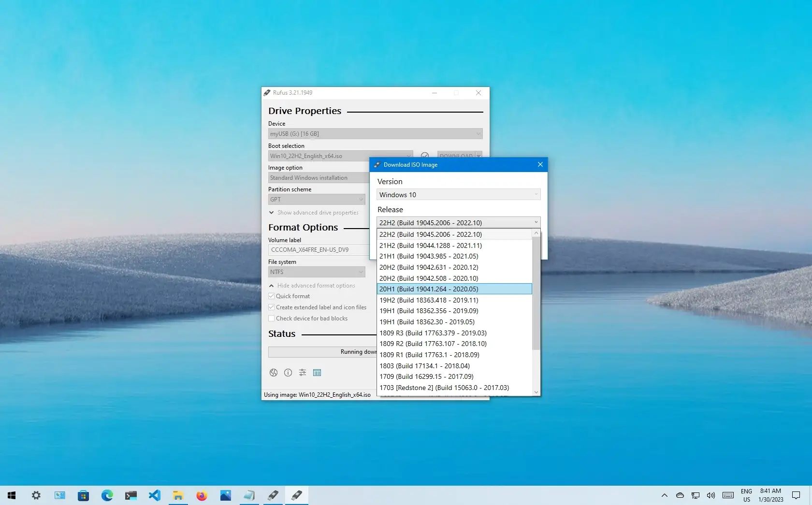
Task: Launch Microsoft Store from taskbar
Action: click(83, 495)
